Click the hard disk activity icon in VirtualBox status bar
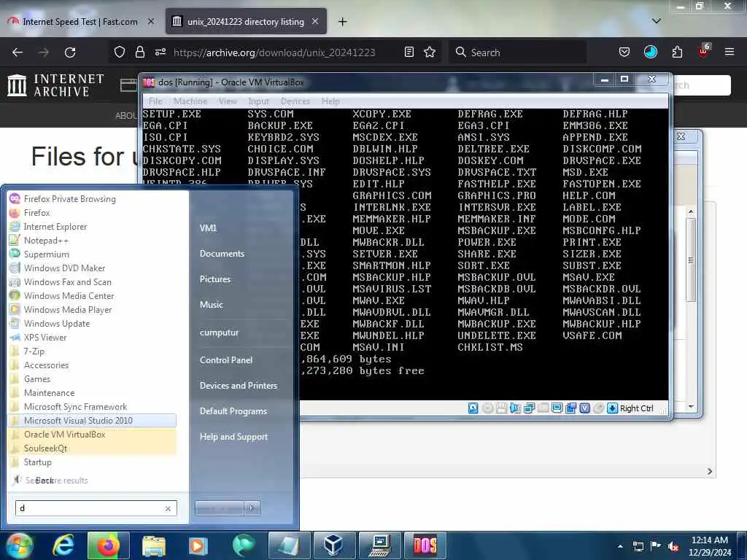The image size is (747, 560). (473, 408)
